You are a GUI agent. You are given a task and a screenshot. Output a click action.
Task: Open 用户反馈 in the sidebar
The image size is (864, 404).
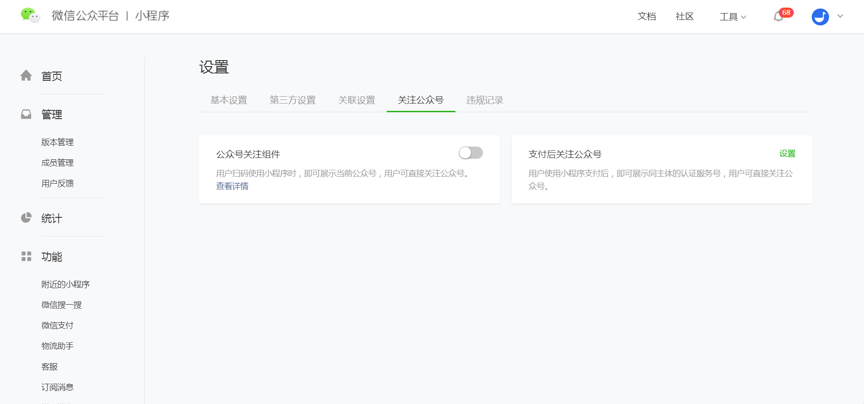57,184
